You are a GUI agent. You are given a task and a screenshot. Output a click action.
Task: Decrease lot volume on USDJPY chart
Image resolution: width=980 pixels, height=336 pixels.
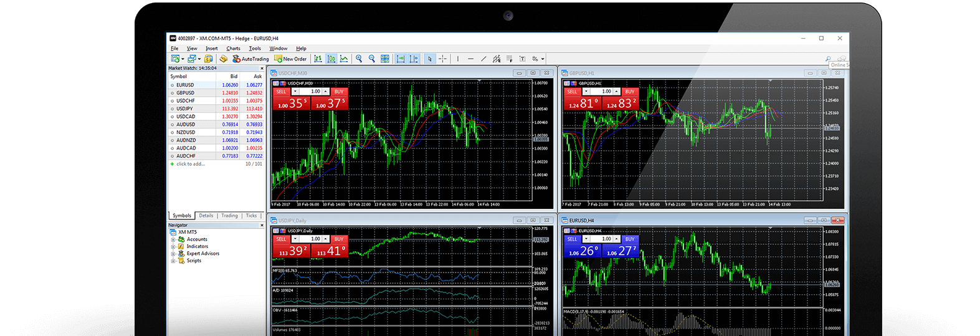[295, 239]
